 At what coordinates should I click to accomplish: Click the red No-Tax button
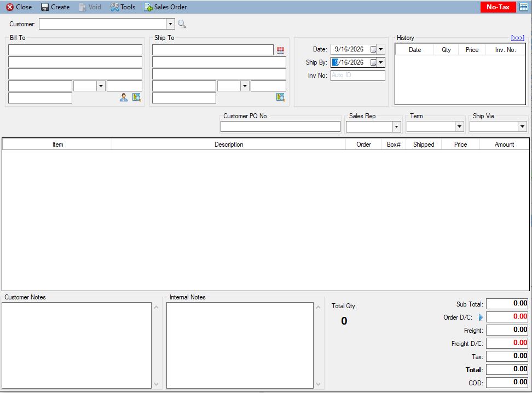point(498,7)
